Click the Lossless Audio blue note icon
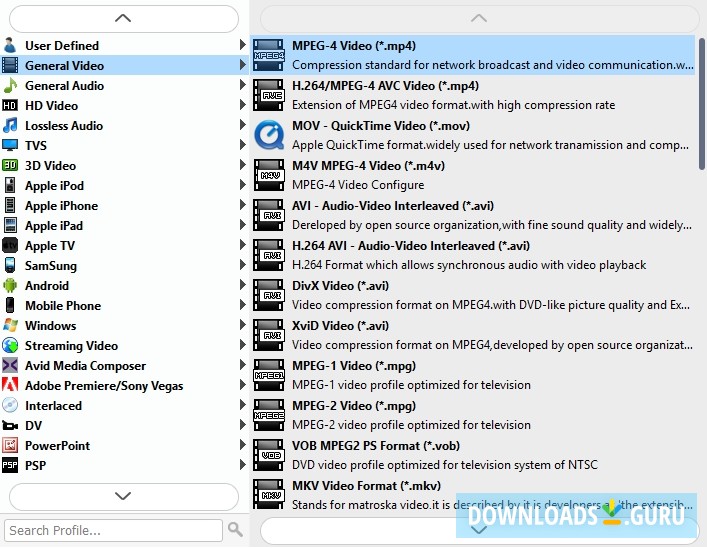This screenshot has width=707, height=548. click(x=10, y=125)
